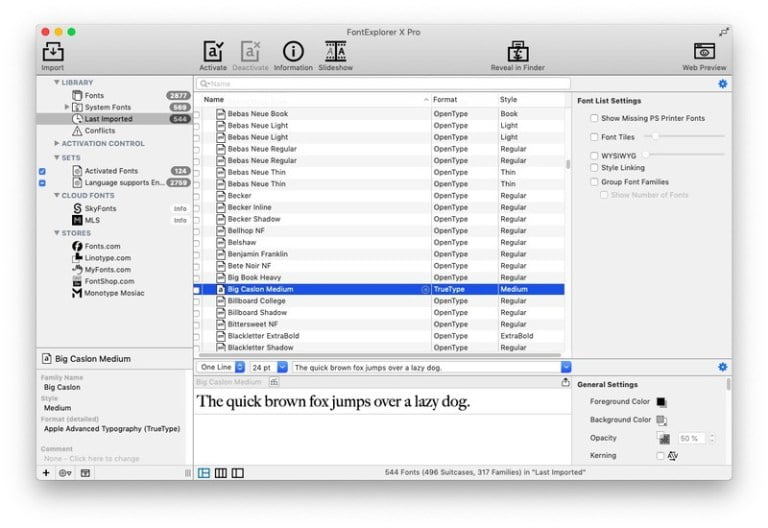Open the Information toolbar icon
Screen dimensions: 768x528
(x=293, y=51)
